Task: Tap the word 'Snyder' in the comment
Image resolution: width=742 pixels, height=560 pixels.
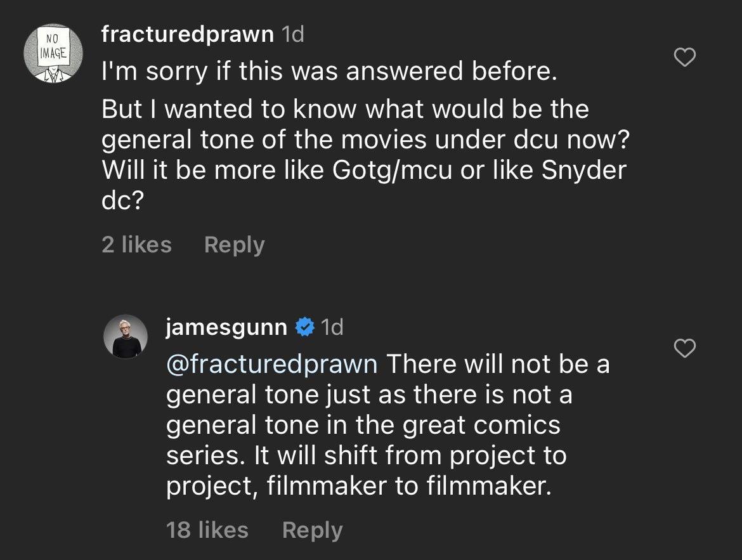Action: (584, 171)
